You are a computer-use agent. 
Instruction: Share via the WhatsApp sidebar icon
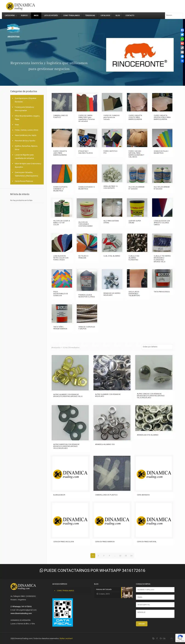[x=182, y=39]
